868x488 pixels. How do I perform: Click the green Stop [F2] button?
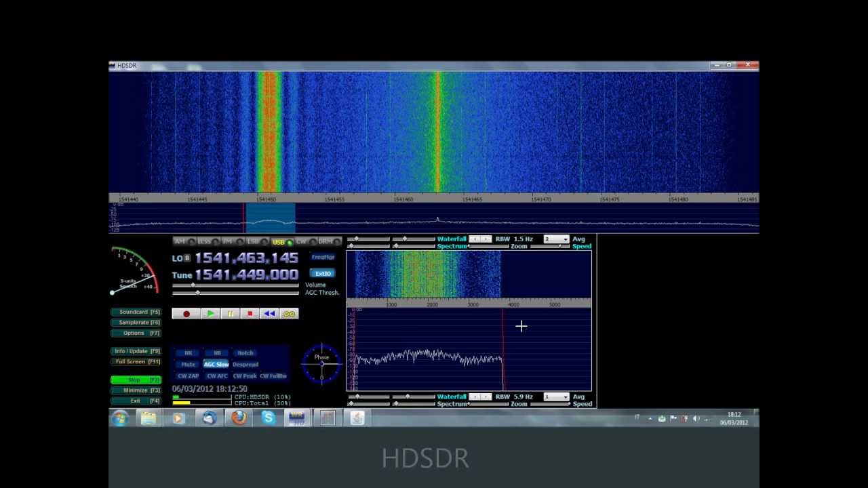point(136,380)
